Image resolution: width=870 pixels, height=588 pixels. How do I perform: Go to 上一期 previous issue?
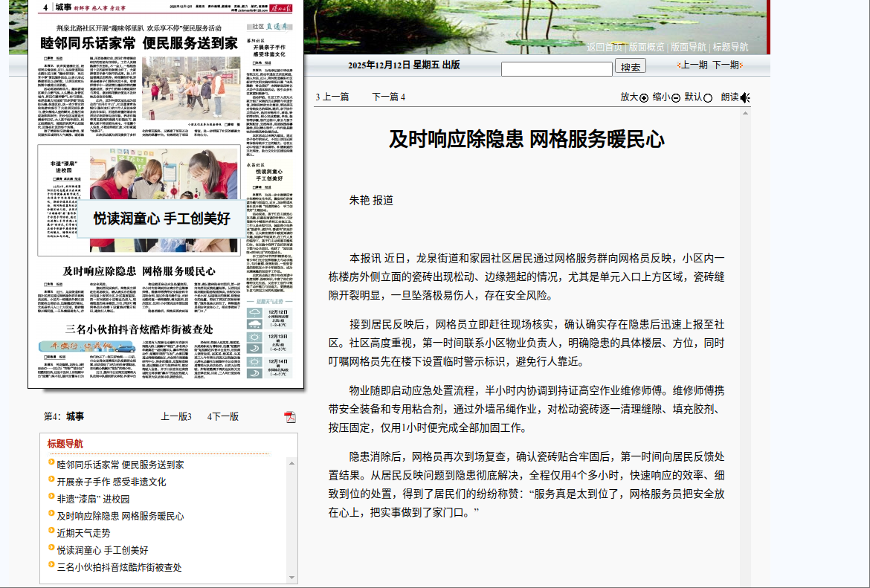pyautogui.click(x=694, y=65)
